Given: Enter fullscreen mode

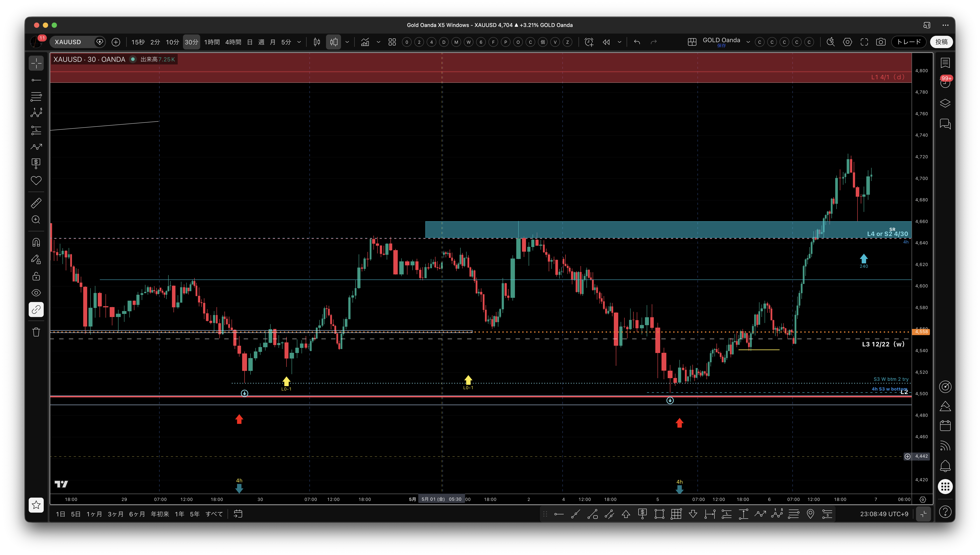Looking at the screenshot, I should (864, 42).
